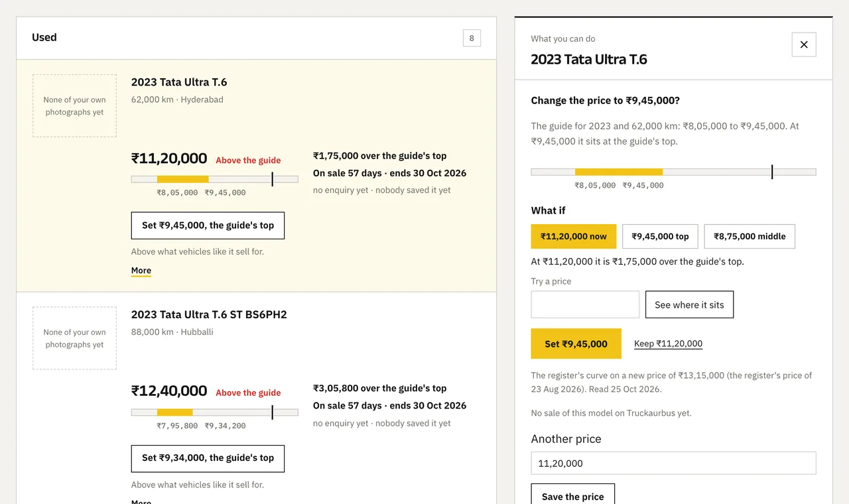
Task: Click See where it sits button
Action: pyautogui.click(x=689, y=304)
